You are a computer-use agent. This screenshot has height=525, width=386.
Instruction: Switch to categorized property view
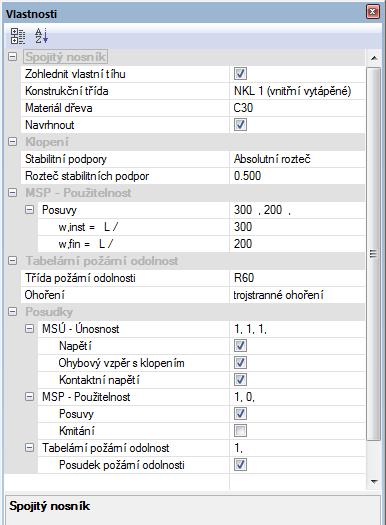coord(18,36)
